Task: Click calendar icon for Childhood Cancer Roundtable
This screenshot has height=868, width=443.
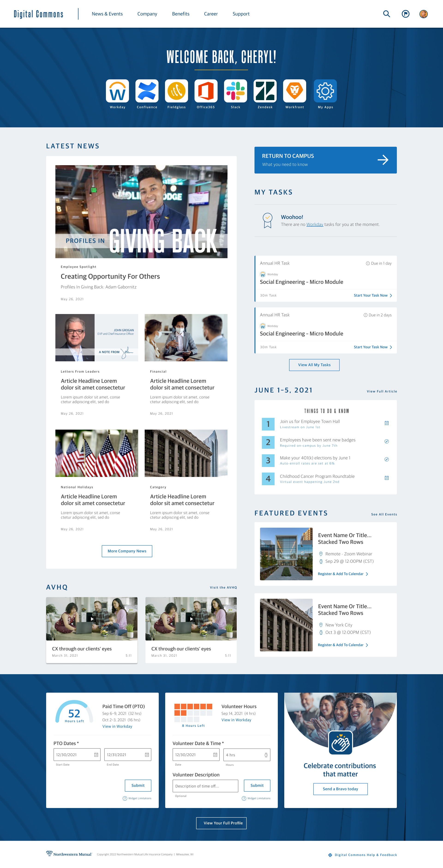Action: (x=387, y=478)
